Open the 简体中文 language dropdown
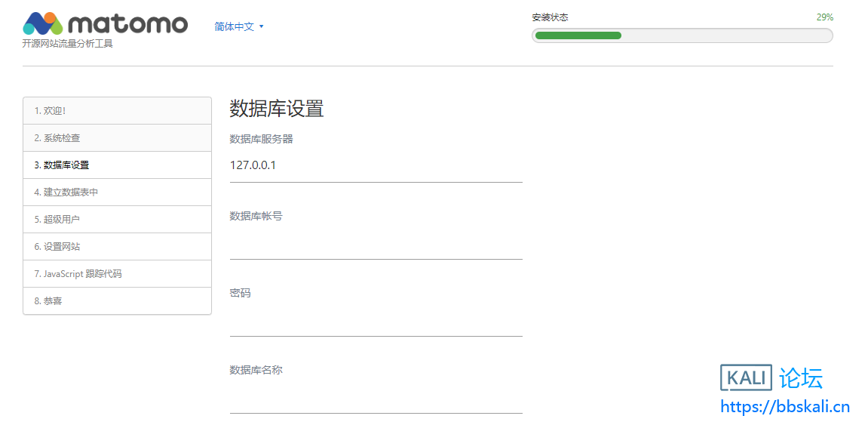The width and height of the screenshot is (868, 422). (x=235, y=26)
